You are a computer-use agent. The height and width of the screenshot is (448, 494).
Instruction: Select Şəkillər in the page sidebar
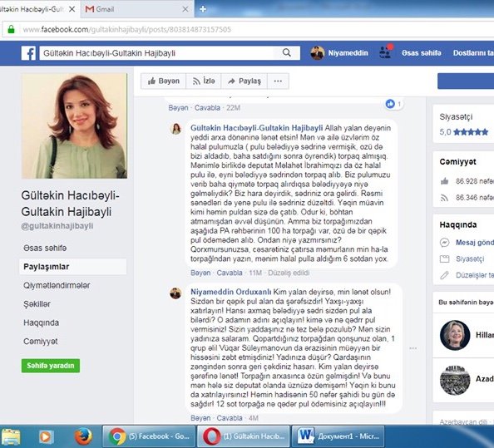[37, 304]
